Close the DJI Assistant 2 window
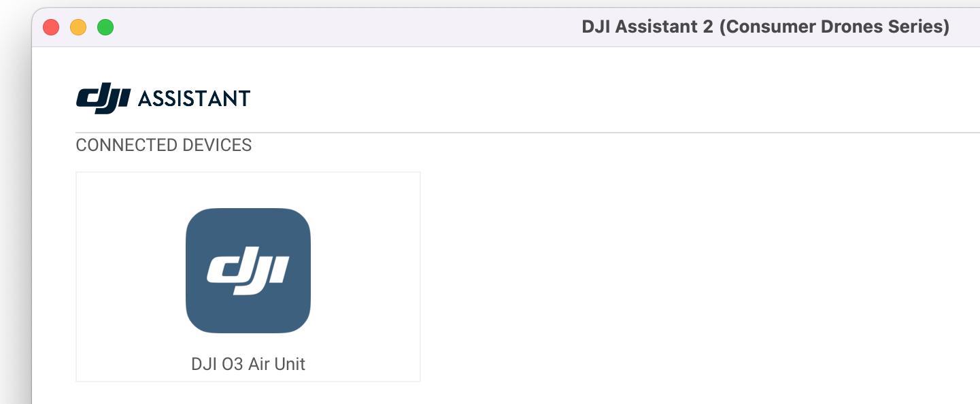The image size is (980, 404). pos(51,27)
